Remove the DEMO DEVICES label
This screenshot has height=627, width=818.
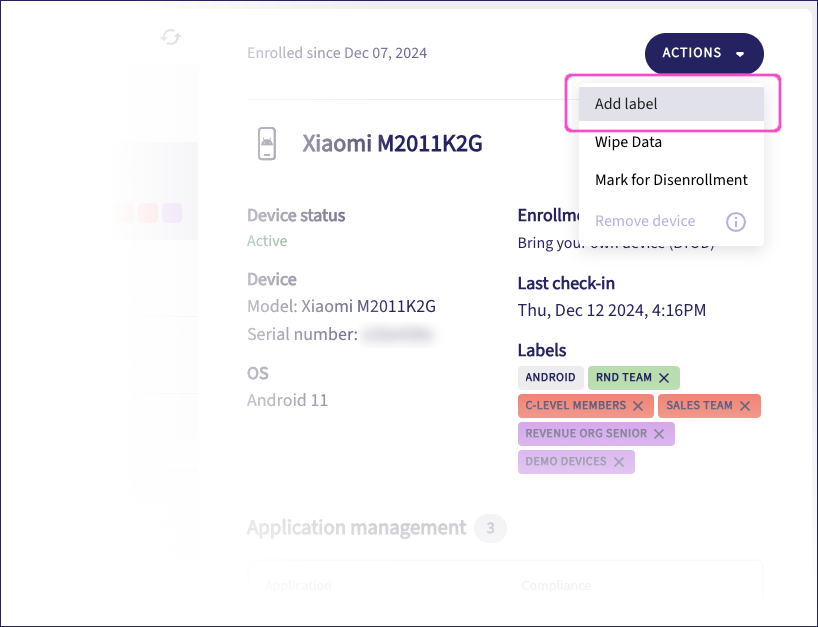coord(619,462)
